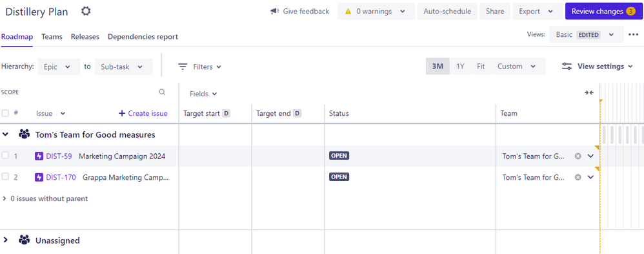Click the DIST-170 epic type icon
644x254 pixels.
click(39, 178)
